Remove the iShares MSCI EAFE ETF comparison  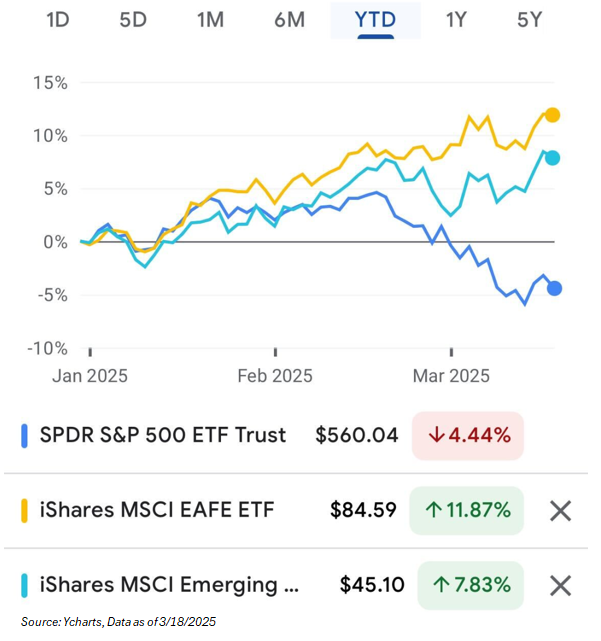pos(561,511)
